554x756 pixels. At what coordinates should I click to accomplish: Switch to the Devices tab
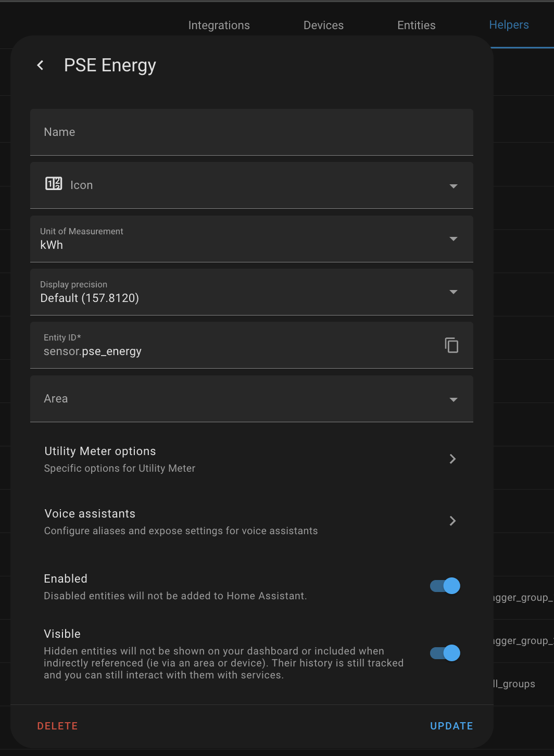pyautogui.click(x=323, y=24)
